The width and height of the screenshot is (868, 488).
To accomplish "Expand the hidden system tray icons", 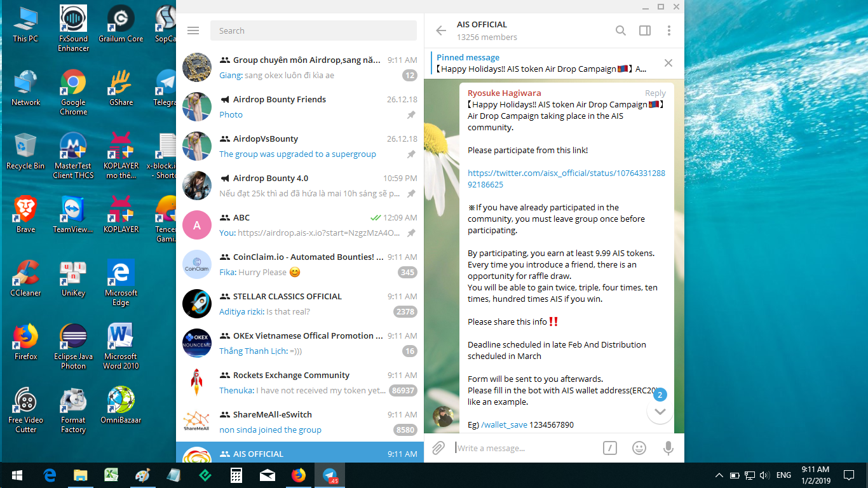I will (719, 475).
